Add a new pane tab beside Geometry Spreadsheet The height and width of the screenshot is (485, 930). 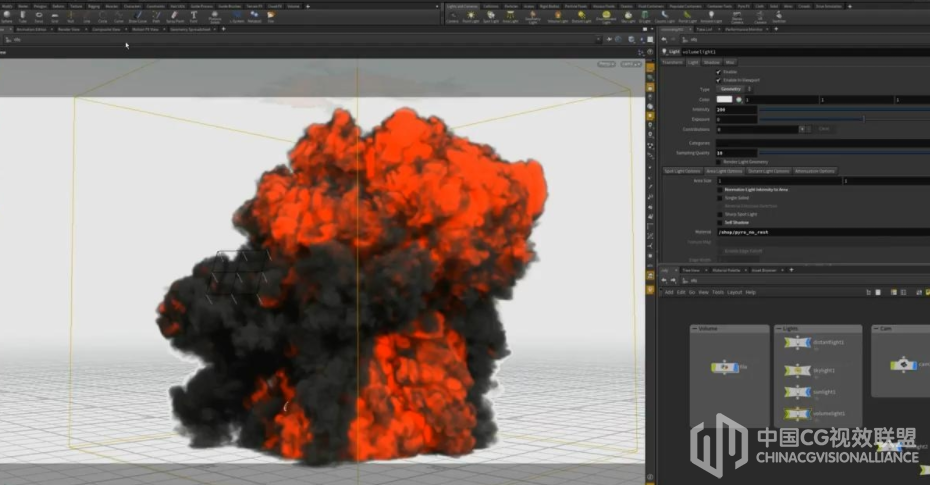(224, 29)
